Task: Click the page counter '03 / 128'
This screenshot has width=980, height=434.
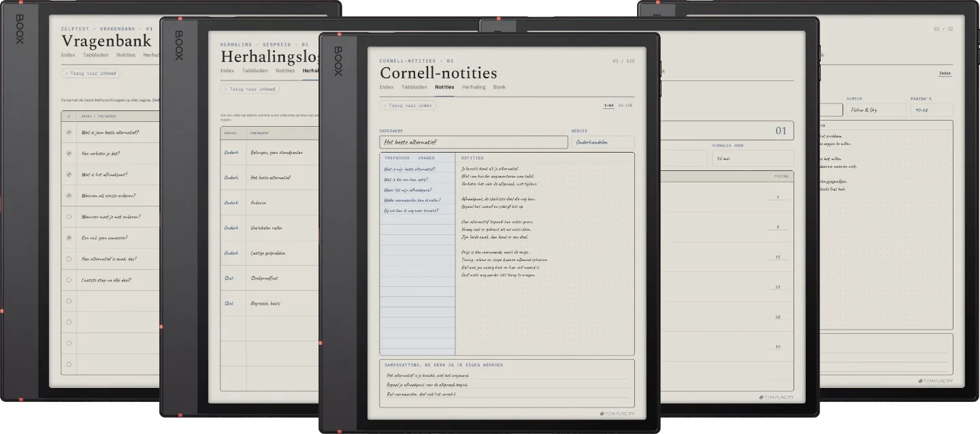Action: pos(623,61)
